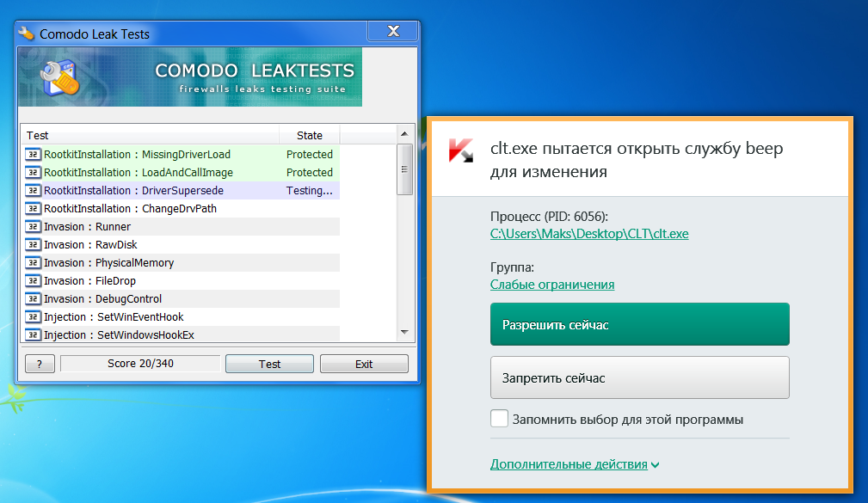Image resolution: width=868 pixels, height=503 pixels.
Task: Select row Invasion : PhysicalMemory
Action: (181, 263)
